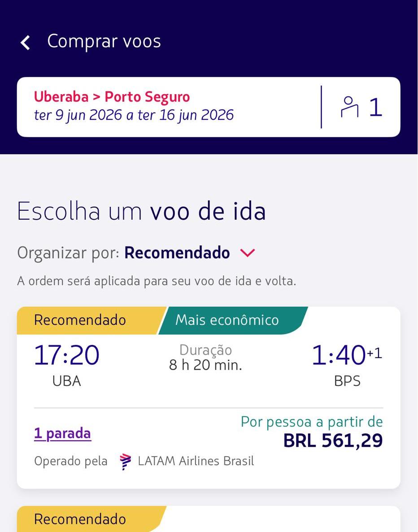Screen dimensions: 418x532
Task: Tap the Escolha um voo de ida heading
Action: (x=141, y=212)
